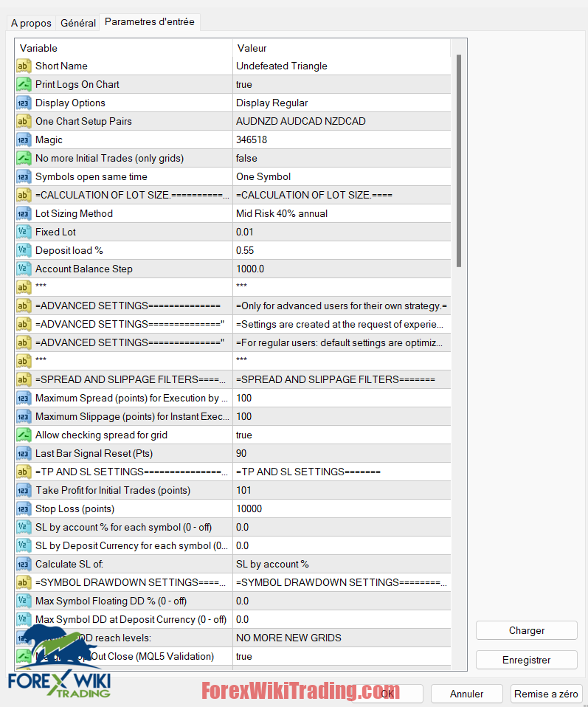Open the SL by account % value dropdown
The image size is (588, 707).
tap(342, 564)
